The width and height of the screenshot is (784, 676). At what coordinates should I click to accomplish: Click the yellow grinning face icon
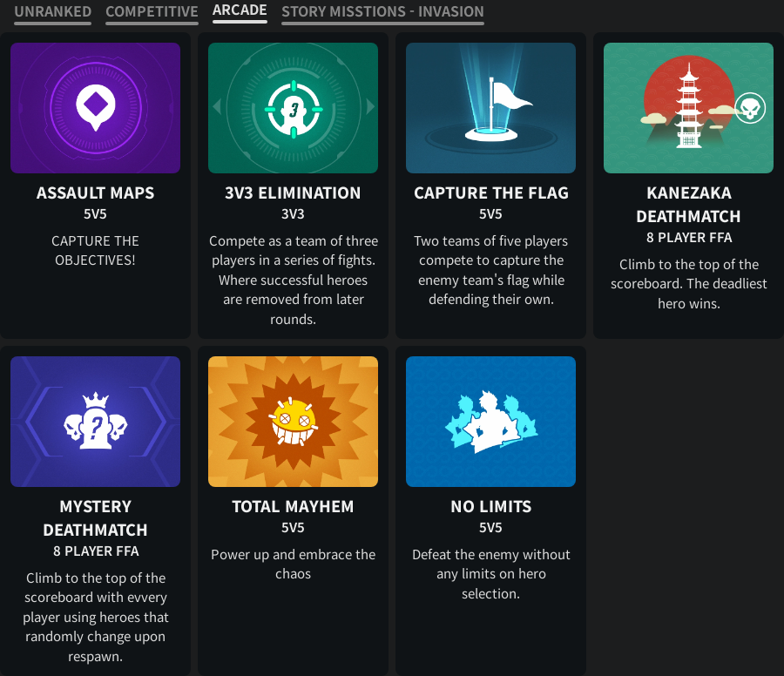coord(293,422)
